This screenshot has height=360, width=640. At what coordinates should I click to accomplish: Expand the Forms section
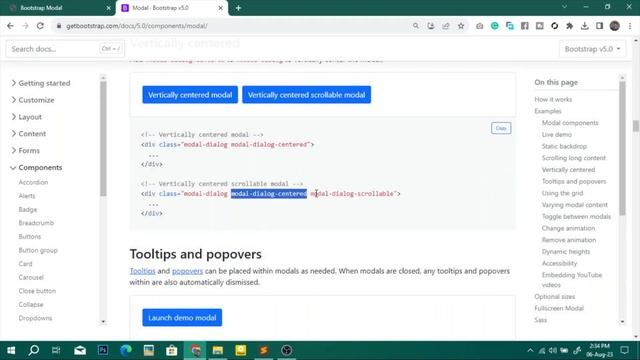click(25, 151)
